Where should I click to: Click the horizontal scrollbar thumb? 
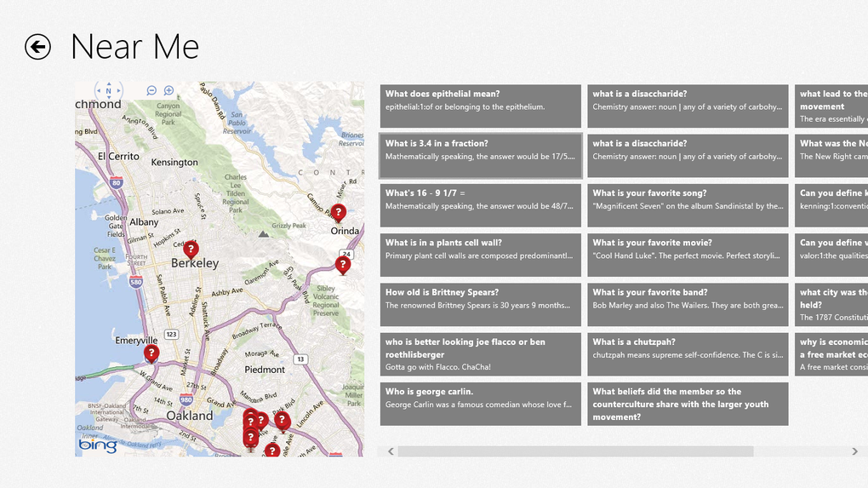576,451
